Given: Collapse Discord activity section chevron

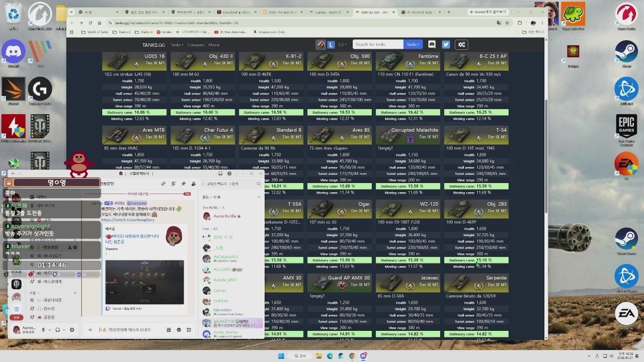Looking at the screenshot, I should point(259,197).
